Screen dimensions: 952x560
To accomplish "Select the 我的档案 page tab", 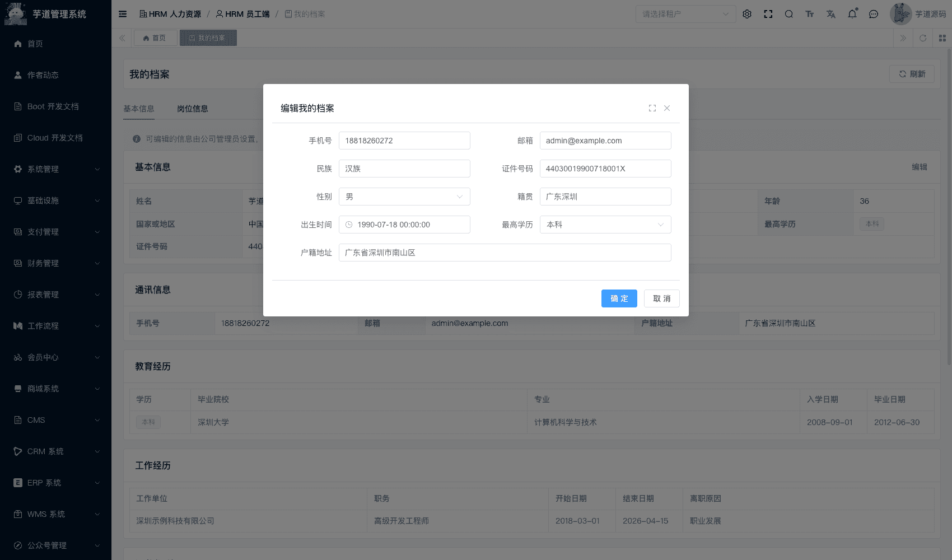I will click(208, 38).
